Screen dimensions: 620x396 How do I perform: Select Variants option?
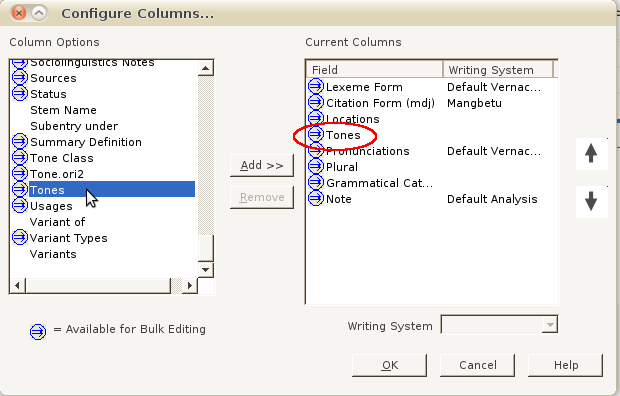click(53, 254)
